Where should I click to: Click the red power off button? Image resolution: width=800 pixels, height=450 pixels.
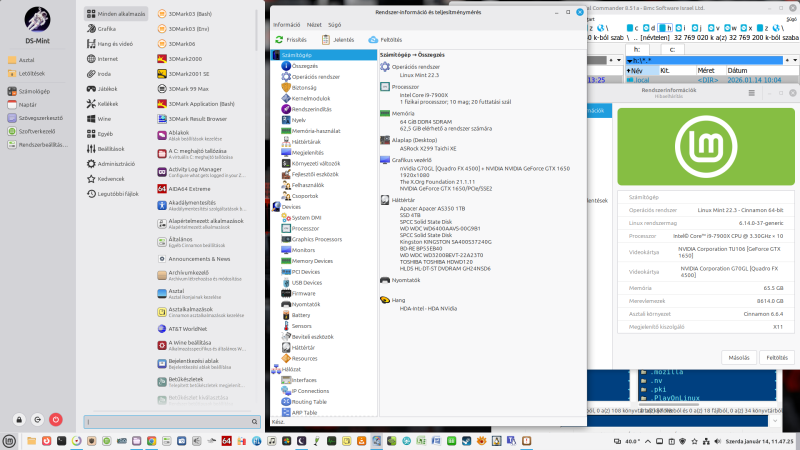click(56, 420)
